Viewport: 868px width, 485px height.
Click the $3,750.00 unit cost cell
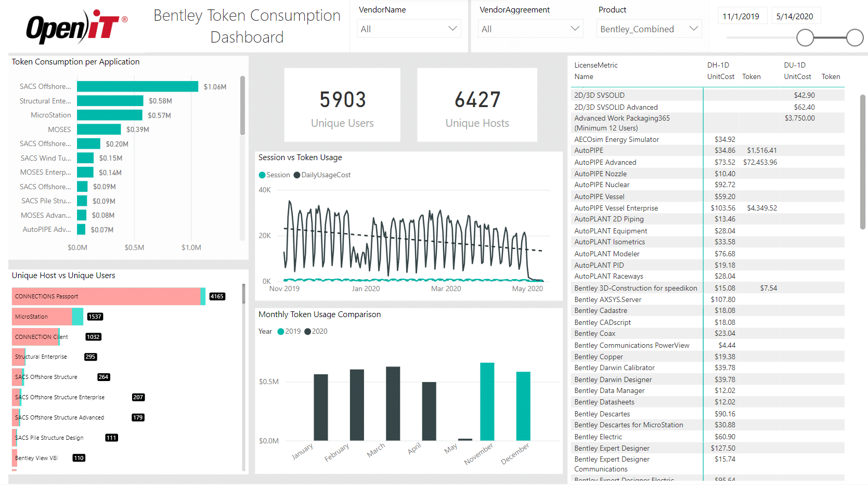[x=800, y=118]
